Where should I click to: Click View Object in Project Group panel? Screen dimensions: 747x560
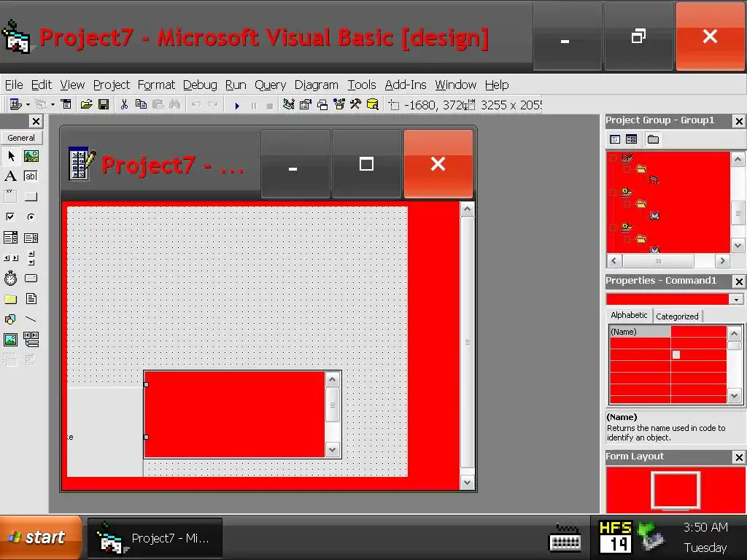[631, 139]
